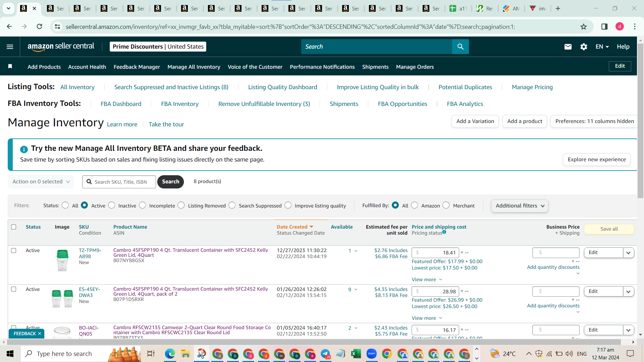Choose the All status radio button

point(65,205)
